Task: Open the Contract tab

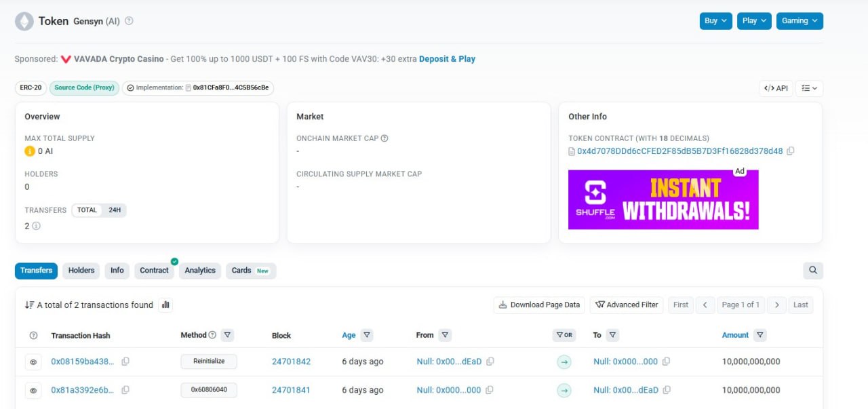Action: (x=154, y=271)
